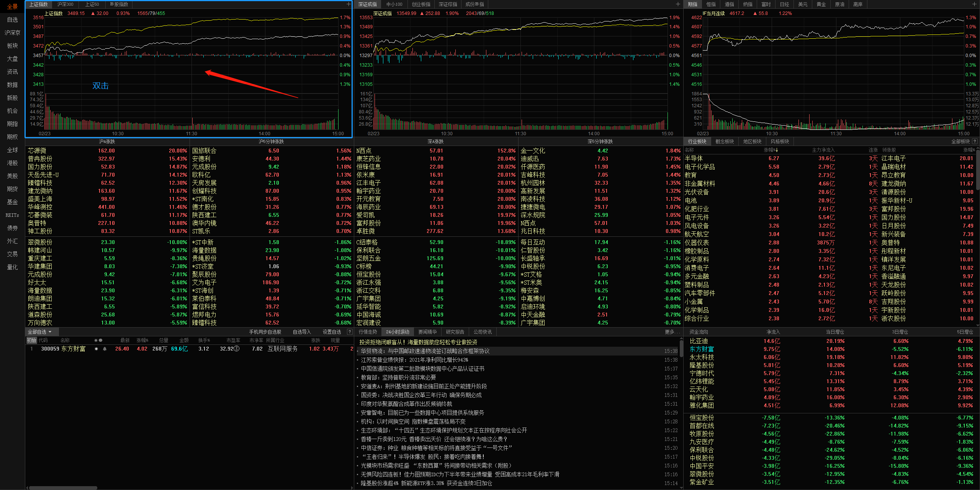Click the right arrow of the watchlist scrollbar
Screen dimensions: 980x490
coord(352,488)
